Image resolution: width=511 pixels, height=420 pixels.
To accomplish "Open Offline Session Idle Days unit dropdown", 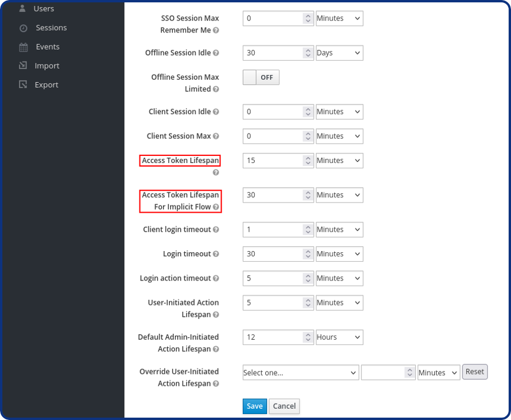I will point(339,53).
